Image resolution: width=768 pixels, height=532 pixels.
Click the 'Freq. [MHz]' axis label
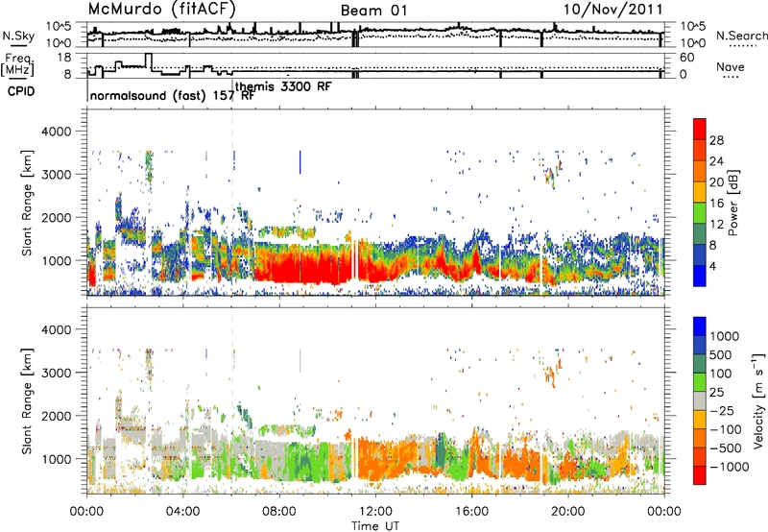pos(17,64)
